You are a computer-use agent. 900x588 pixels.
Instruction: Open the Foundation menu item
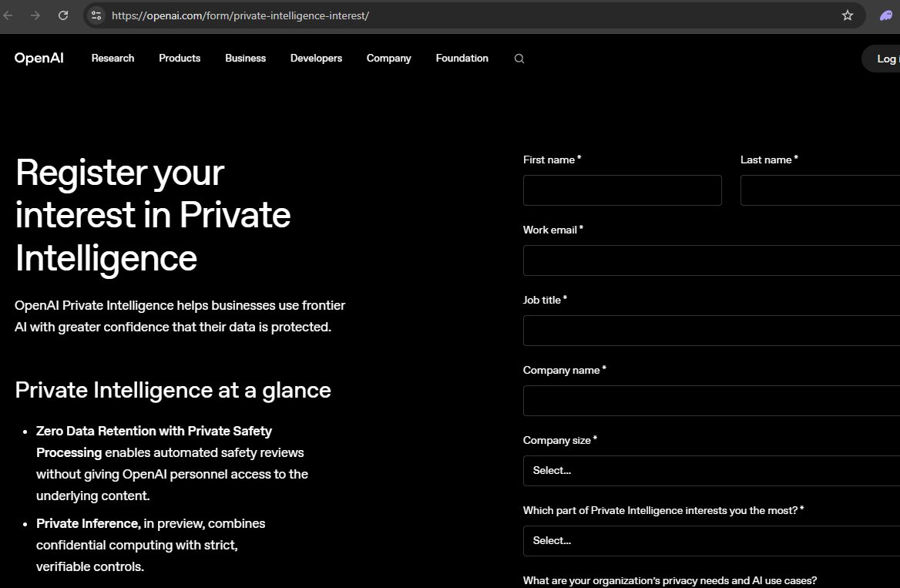tap(462, 58)
